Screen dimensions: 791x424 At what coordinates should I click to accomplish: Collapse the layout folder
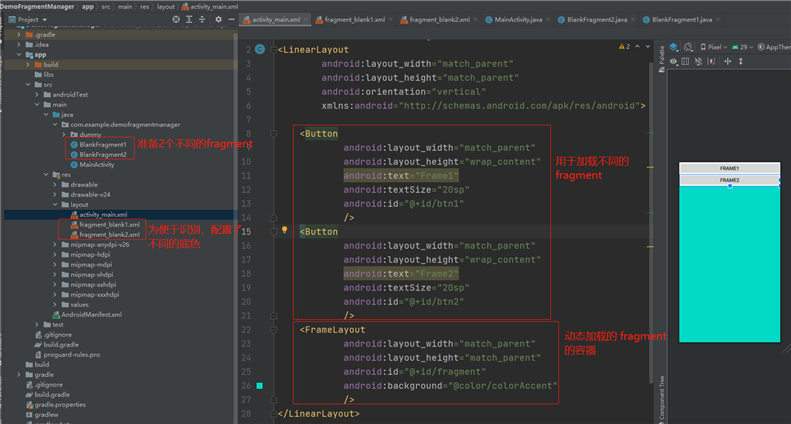click(x=55, y=204)
